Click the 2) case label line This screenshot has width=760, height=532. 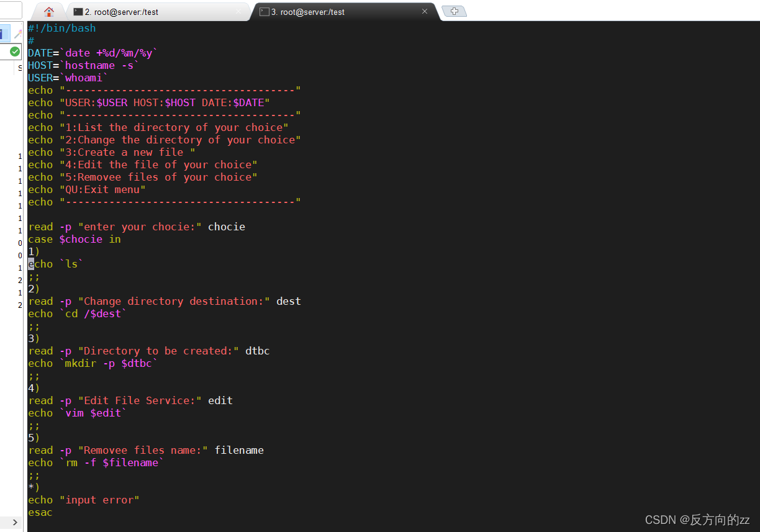coord(34,289)
